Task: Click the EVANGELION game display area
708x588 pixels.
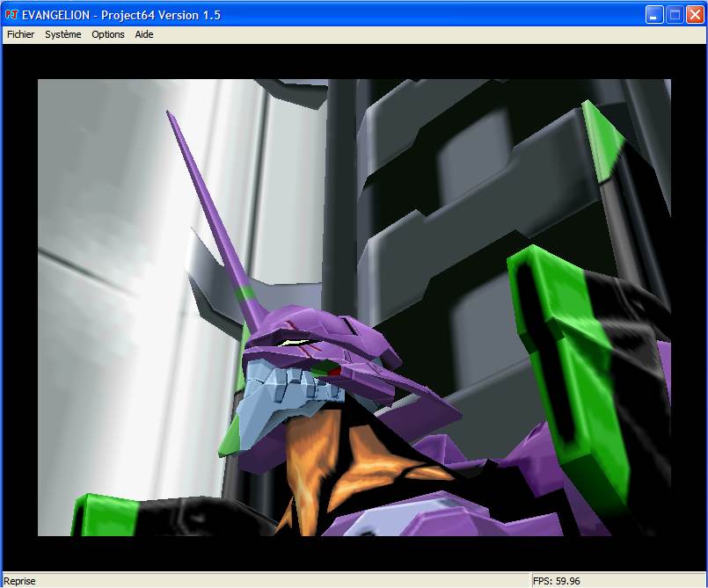Action: point(354,308)
